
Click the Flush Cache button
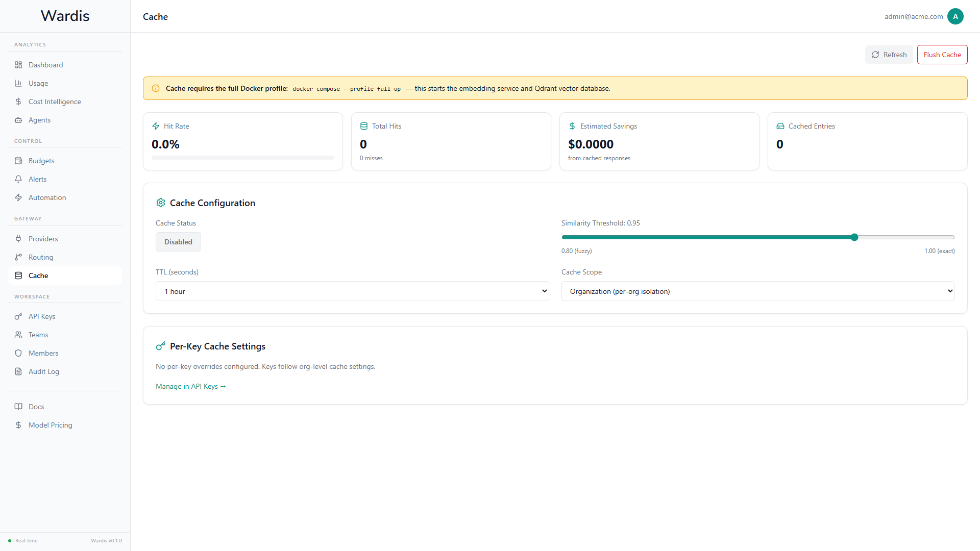pos(942,55)
